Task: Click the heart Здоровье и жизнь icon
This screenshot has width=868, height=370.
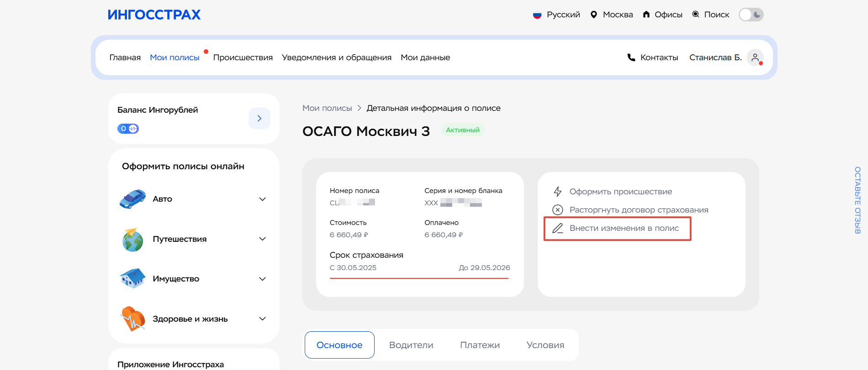Action: tap(132, 318)
